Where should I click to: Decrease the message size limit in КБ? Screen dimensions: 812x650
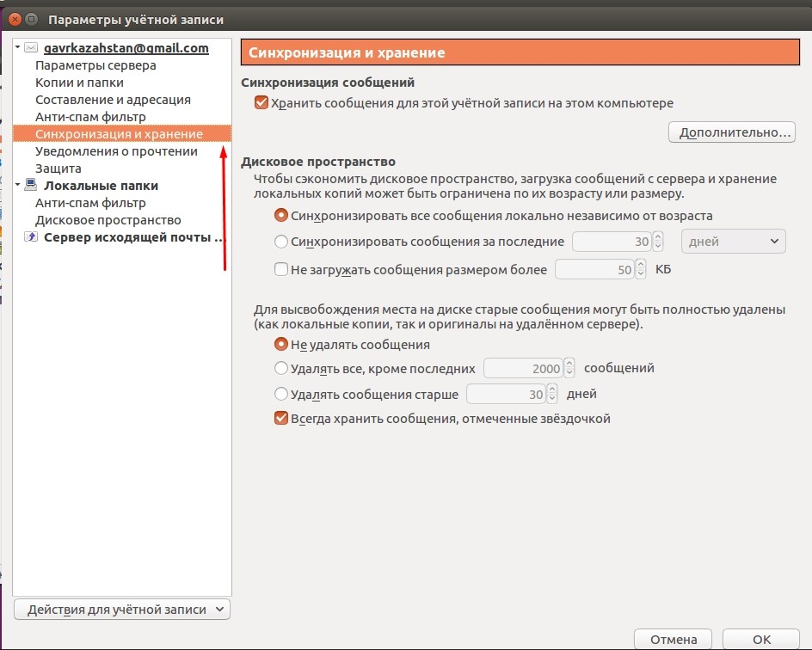tap(641, 273)
